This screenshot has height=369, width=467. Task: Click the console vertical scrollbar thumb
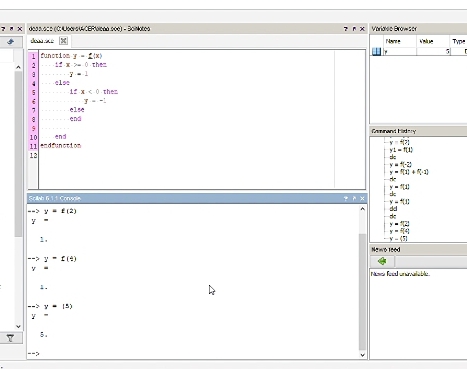point(363,292)
